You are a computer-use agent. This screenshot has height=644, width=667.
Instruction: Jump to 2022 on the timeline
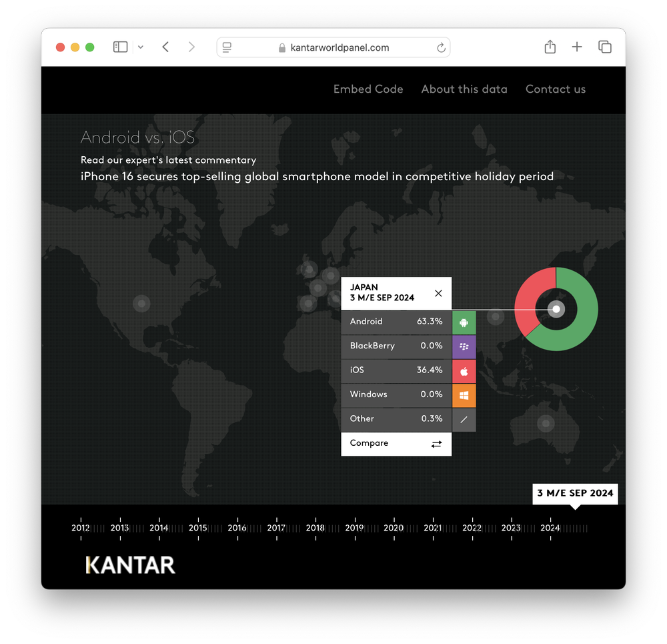[x=472, y=528]
